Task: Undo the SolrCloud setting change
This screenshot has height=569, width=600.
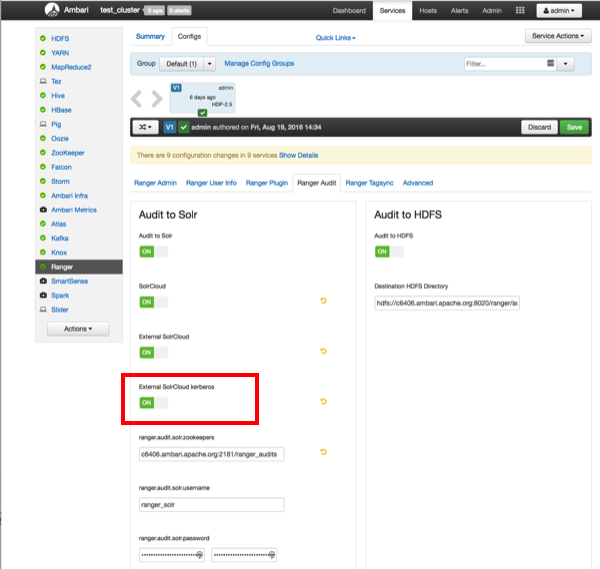Action: point(323,301)
